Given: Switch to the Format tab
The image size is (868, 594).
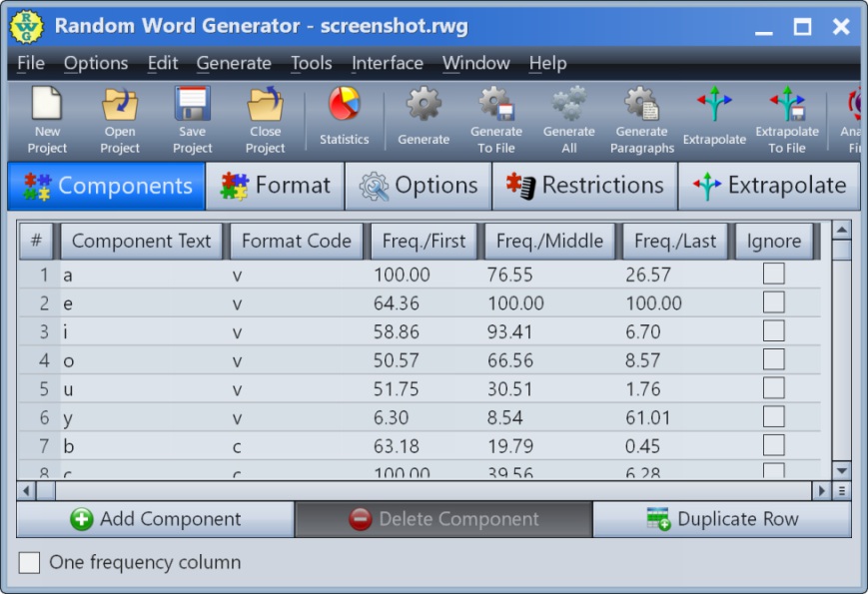Looking at the screenshot, I should click(x=275, y=186).
